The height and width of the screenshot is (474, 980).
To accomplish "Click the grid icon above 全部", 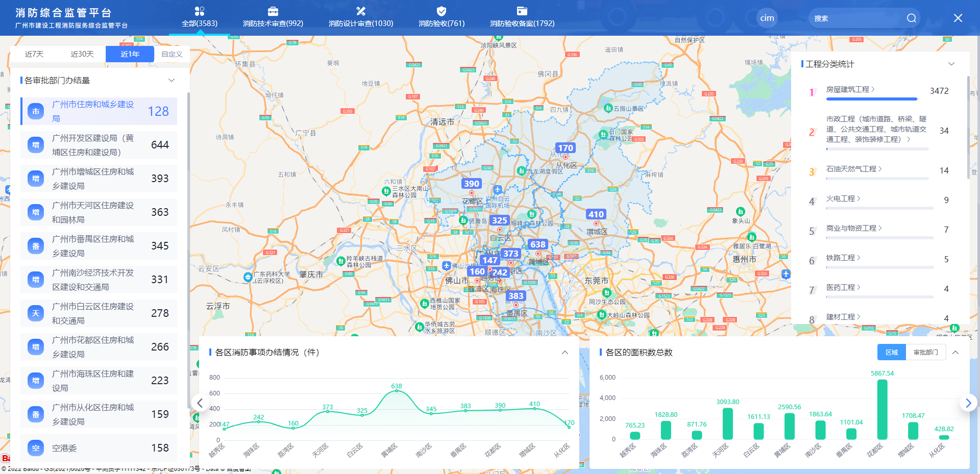I will 200,11.
